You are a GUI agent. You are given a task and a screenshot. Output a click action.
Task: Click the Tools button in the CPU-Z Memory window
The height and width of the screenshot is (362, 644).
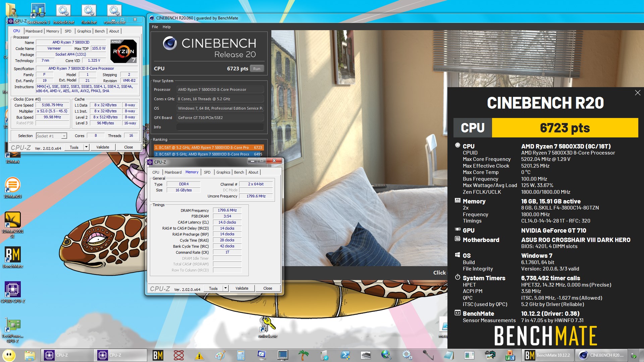213,288
